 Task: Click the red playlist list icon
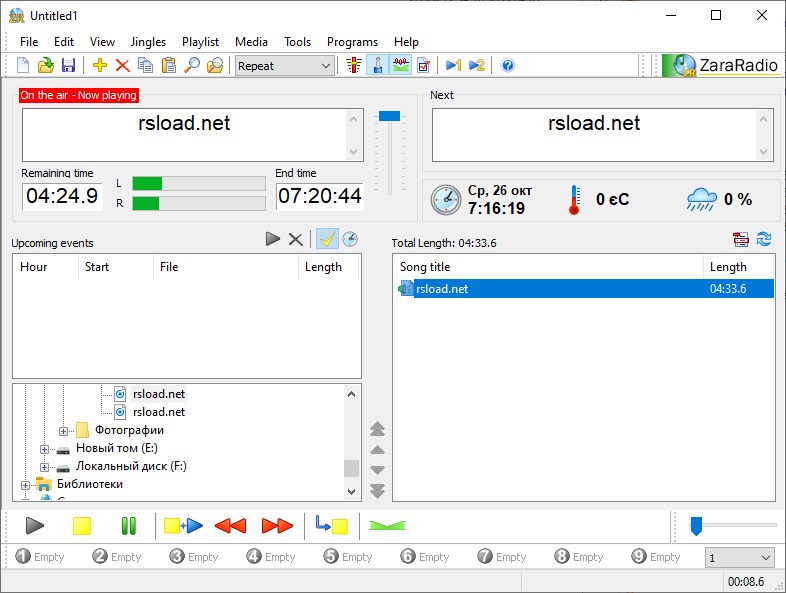(740, 240)
